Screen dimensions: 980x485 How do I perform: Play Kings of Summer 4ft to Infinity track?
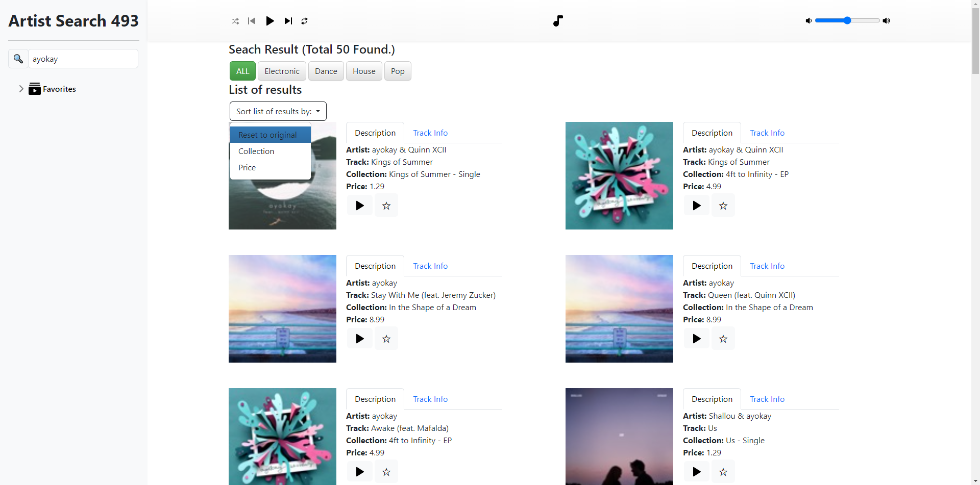[697, 206]
